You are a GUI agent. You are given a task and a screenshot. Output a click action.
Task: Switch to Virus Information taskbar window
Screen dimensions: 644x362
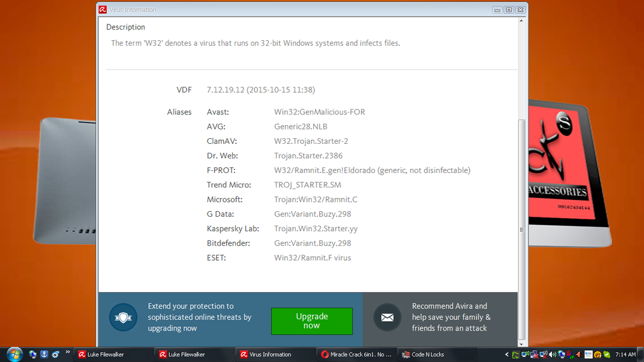[274, 354]
